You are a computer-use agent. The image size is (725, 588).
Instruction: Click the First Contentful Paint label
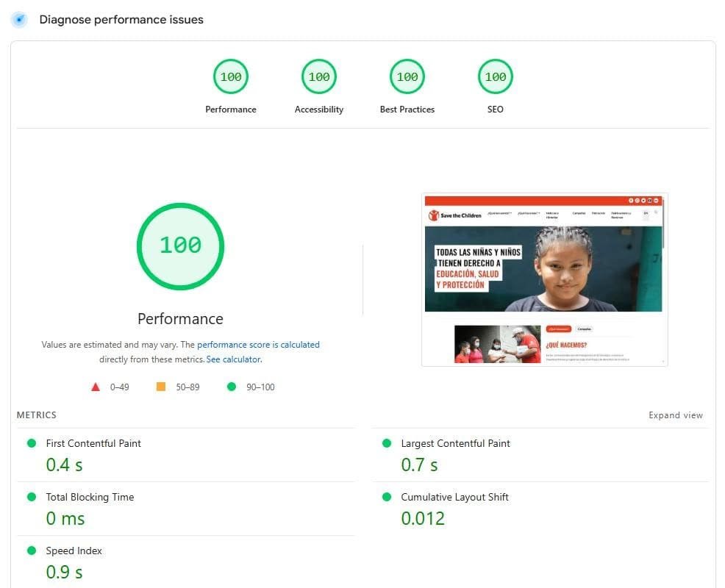coord(93,443)
